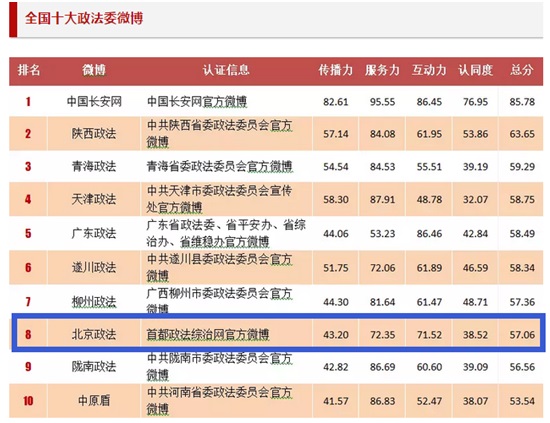Click total score 56.56 for 陇南政法
Viewport: 550px width, 423px height.
pos(522,367)
